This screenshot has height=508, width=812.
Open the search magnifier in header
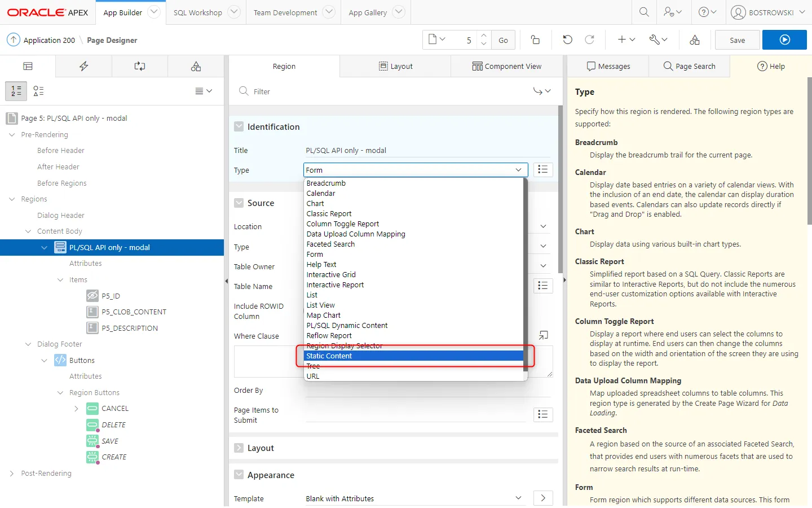click(x=644, y=12)
